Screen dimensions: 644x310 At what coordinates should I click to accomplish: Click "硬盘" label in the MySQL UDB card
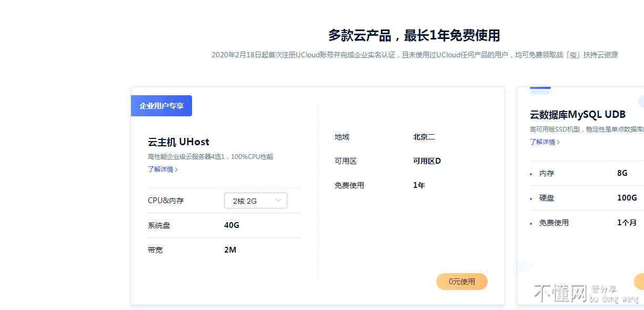click(547, 198)
